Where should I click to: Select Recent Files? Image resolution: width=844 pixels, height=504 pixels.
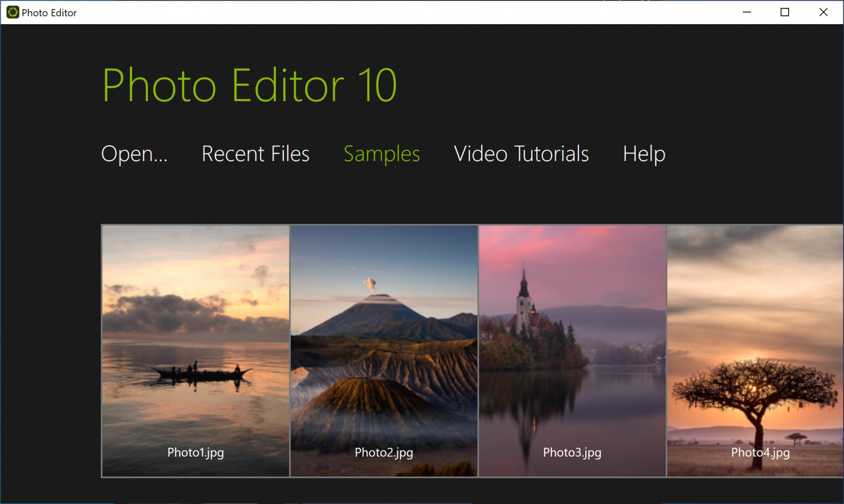click(x=255, y=154)
